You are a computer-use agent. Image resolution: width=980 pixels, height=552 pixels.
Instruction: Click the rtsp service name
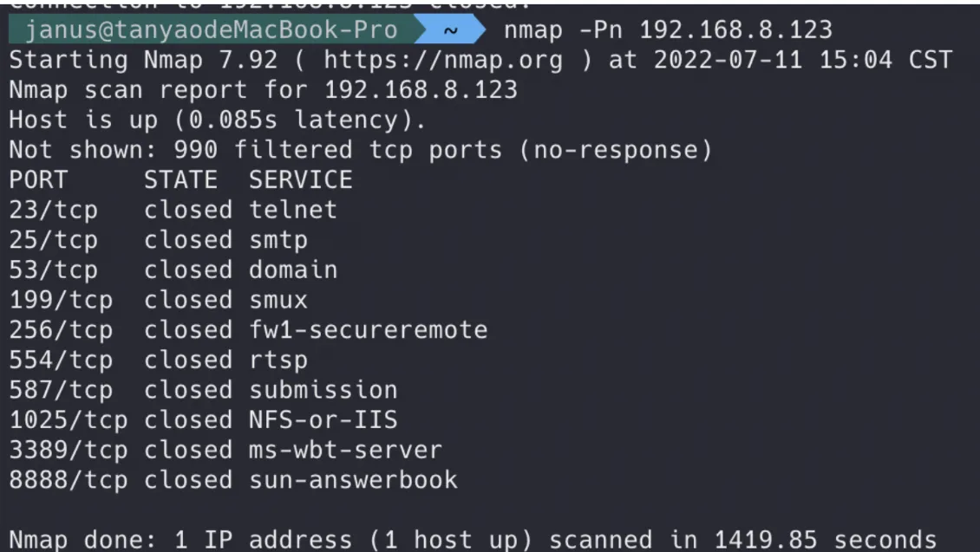tap(278, 360)
